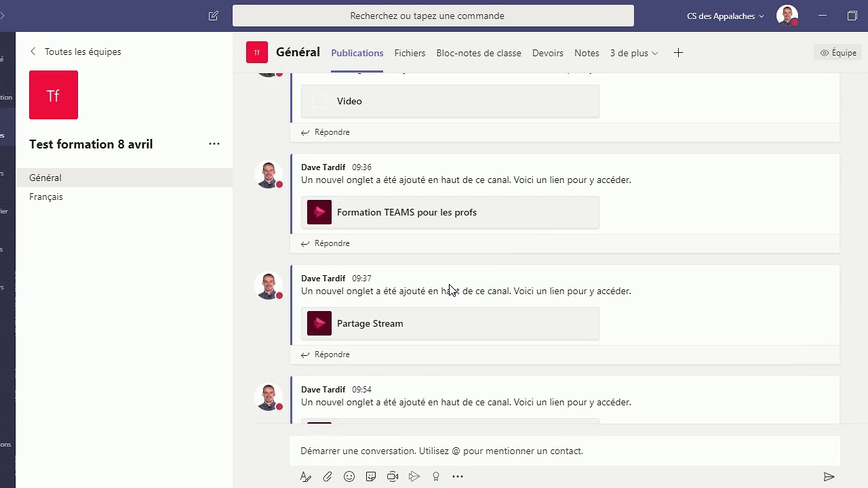Click the 09:54 timestamp
The height and width of the screenshot is (488, 868).
click(x=361, y=389)
